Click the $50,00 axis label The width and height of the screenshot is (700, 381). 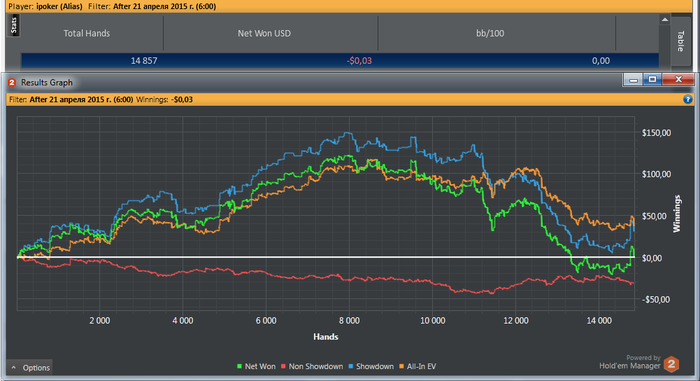point(654,216)
